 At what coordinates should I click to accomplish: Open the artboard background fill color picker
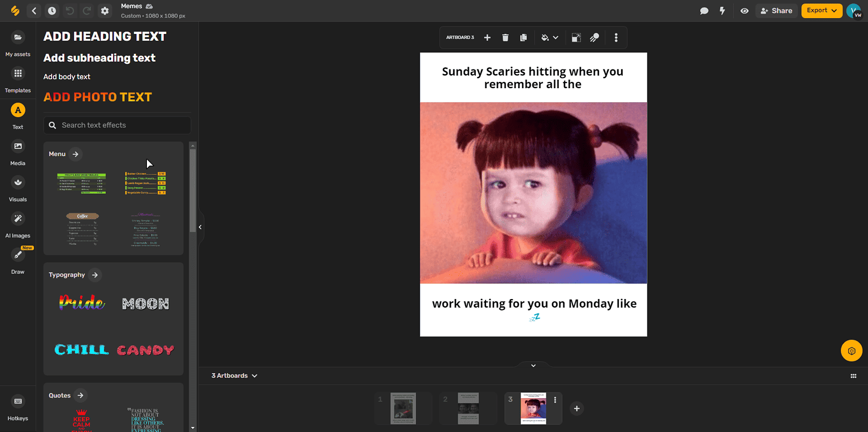(545, 37)
